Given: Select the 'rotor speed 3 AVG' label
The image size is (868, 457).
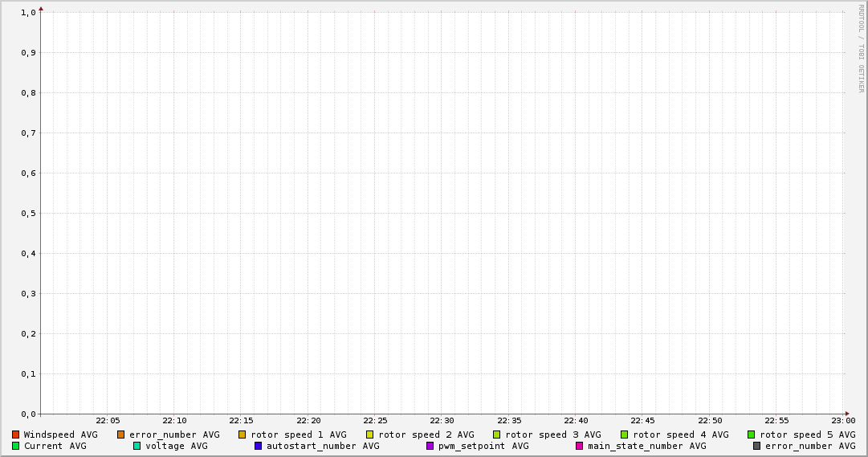Looking at the screenshot, I should tap(553, 435).
